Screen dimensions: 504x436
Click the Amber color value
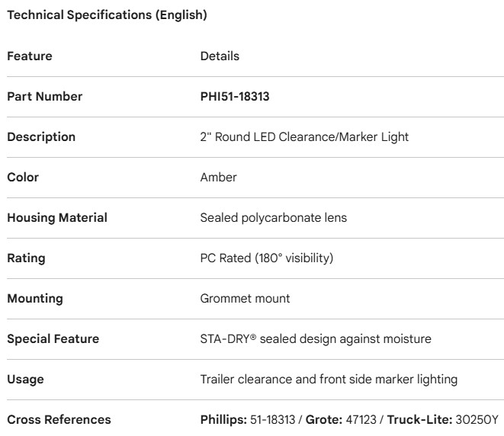[x=218, y=178]
